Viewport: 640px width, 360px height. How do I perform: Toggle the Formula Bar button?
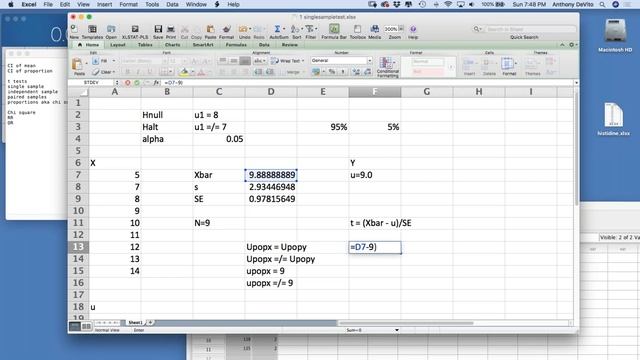coord(334,29)
